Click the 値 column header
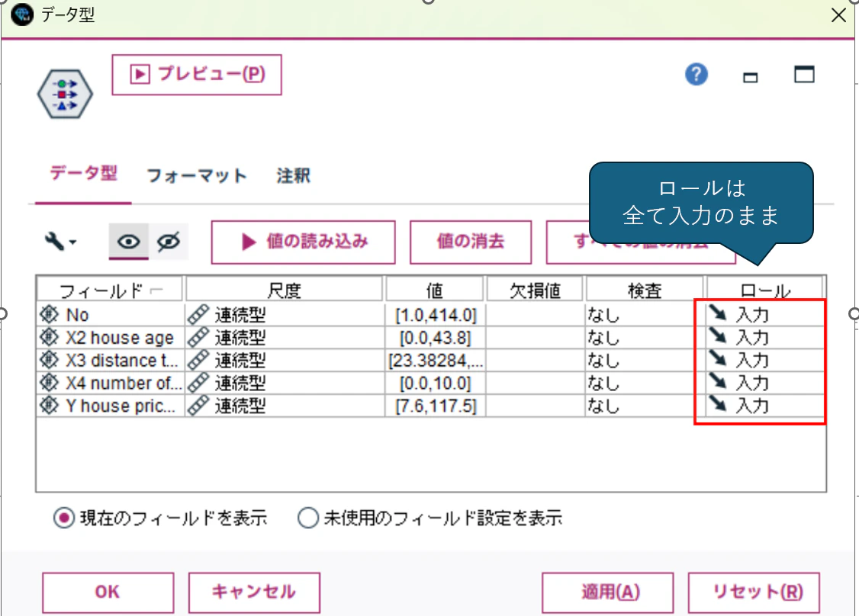Screen dimensions: 859x616 coord(435,290)
